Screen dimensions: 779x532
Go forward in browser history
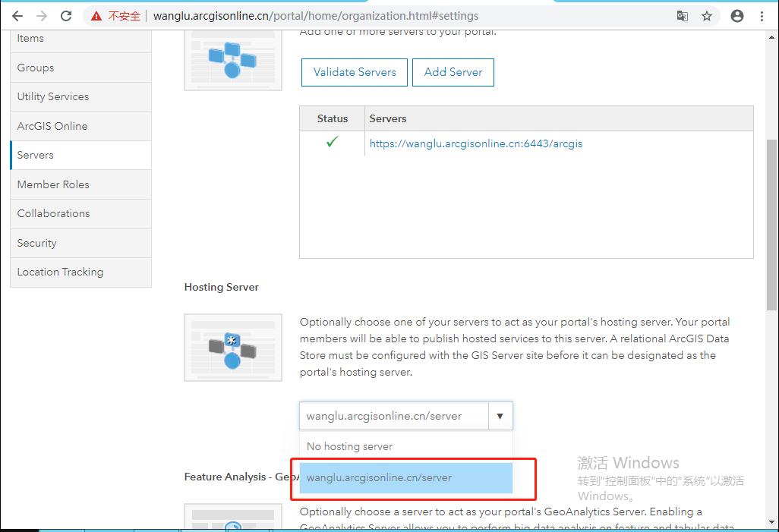pos(42,16)
